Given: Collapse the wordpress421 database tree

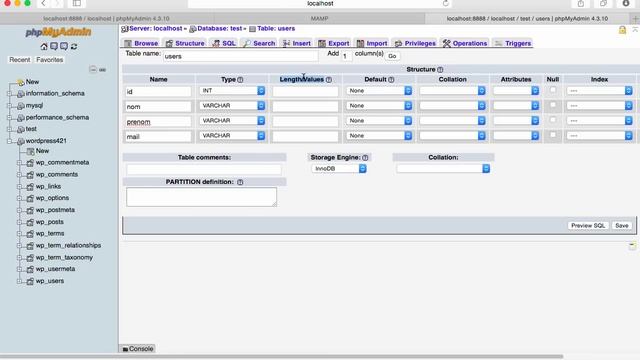Looking at the screenshot, I should coord(9,141).
